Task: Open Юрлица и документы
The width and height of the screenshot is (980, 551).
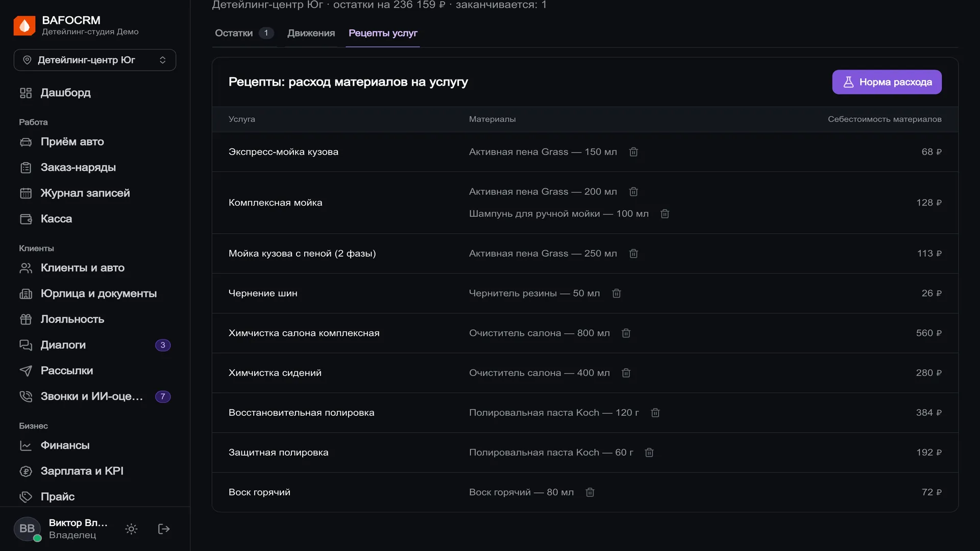Action: coord(95,294)
